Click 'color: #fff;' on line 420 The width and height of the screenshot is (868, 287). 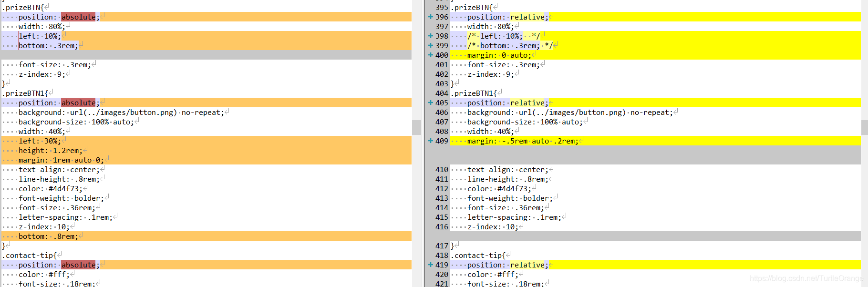[x=493, y=274]
